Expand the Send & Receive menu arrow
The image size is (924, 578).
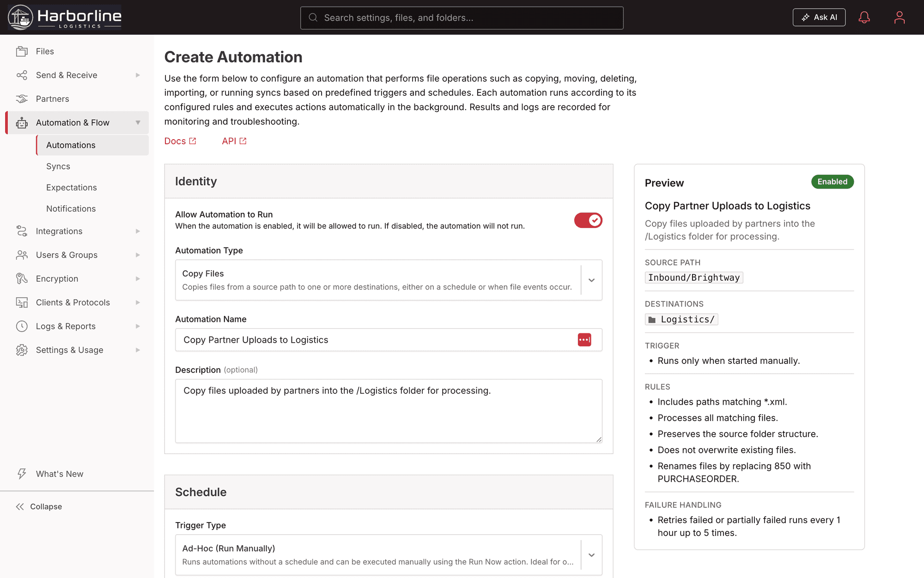coord(138,75)
